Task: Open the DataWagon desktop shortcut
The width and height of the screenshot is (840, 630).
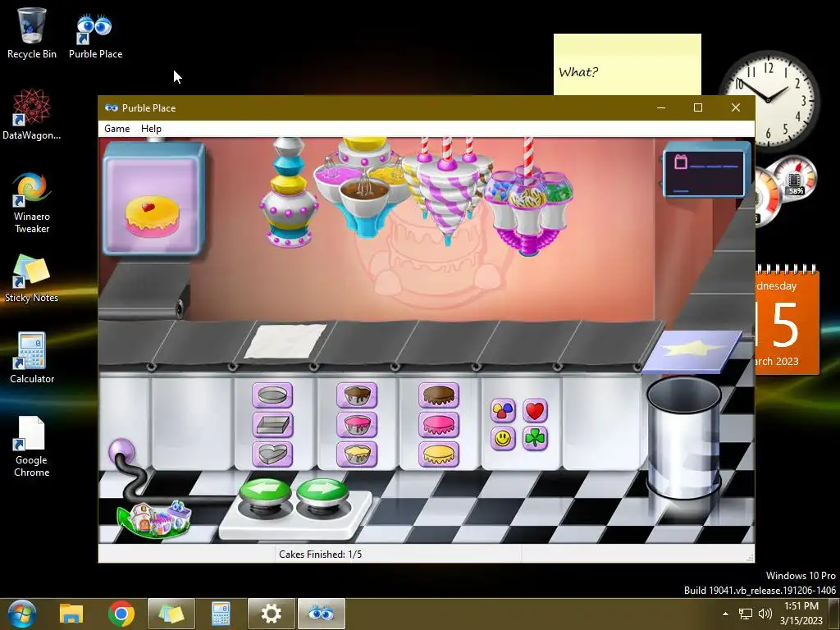Action: [x=32, y=115]
